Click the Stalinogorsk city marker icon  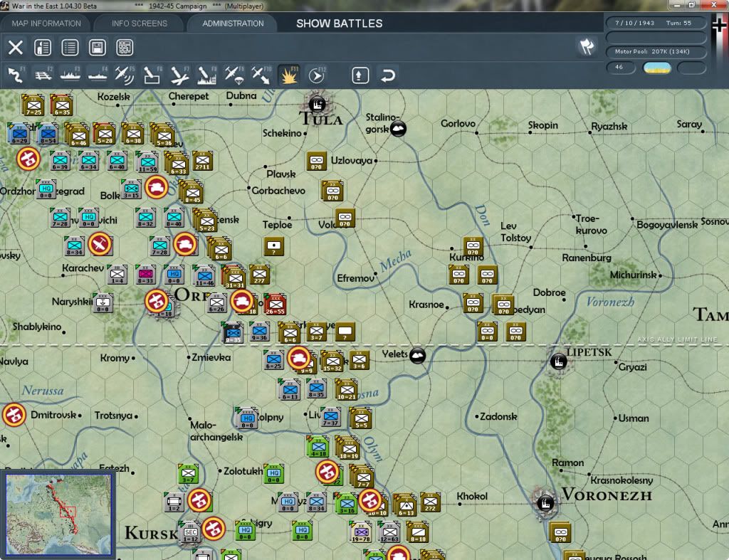398,129
